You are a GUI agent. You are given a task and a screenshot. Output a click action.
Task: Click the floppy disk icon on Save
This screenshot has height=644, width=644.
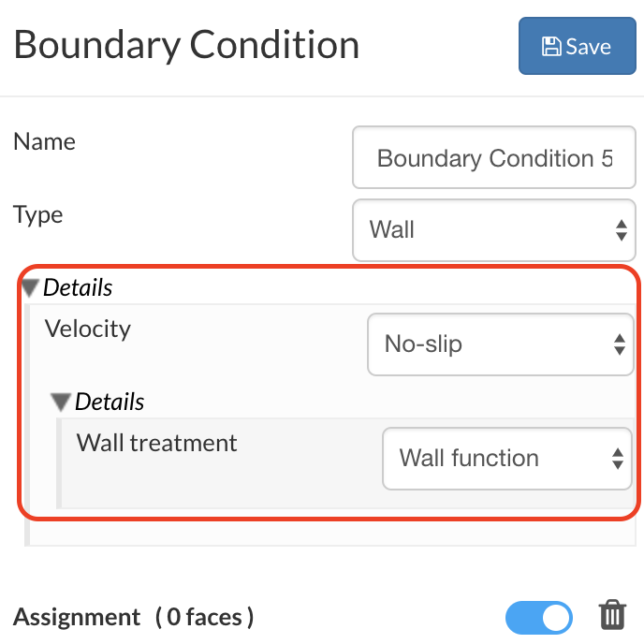tap(551, 47)
